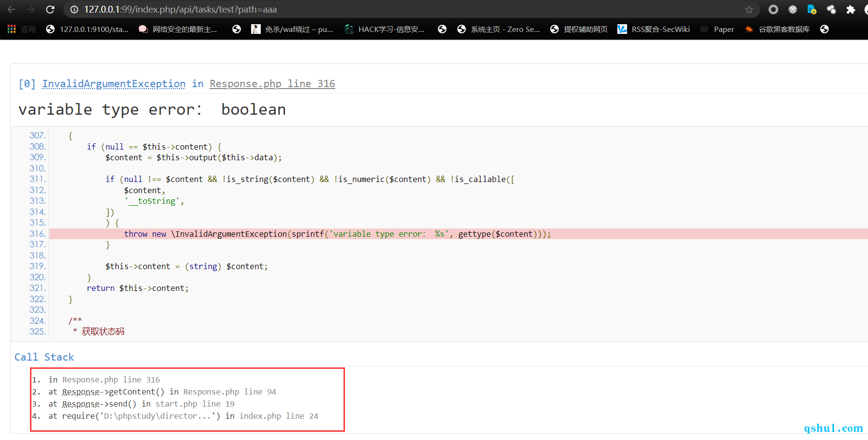
Task: Select the require('D:\phpstudy\director...') stack entry
Action: tap(183, 416)
